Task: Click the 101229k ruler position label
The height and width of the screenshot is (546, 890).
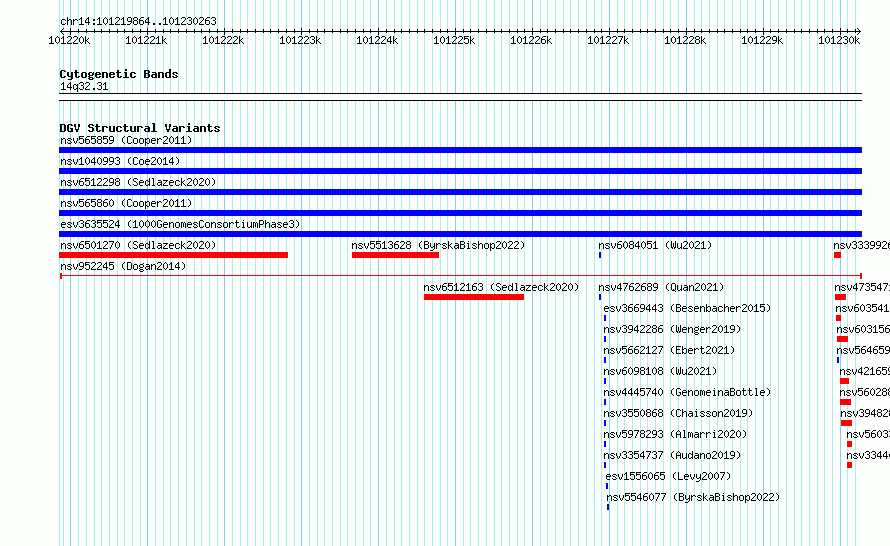Action: pyautogui.click(x=762, y=40)
